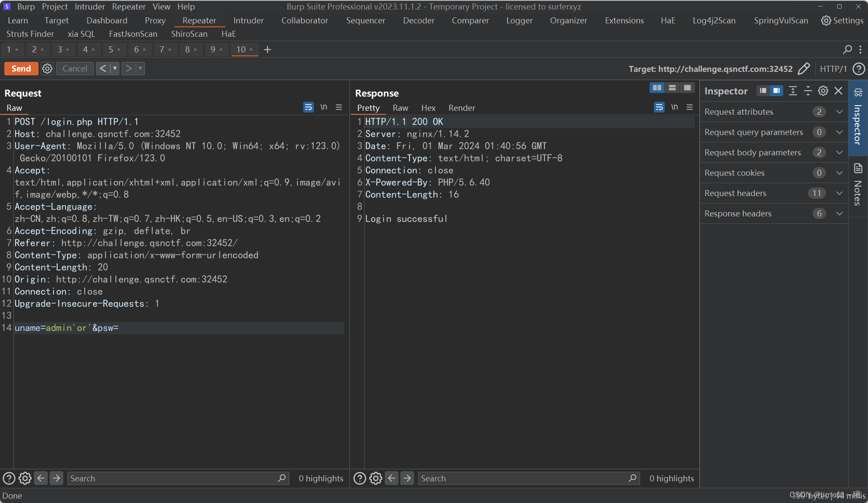This screenshot has height=503, width=868.
Task: Click the Cancel button
Action: (75, 68)
